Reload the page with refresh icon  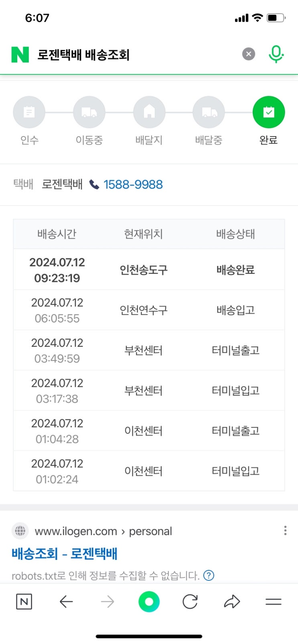coord(190,602)
